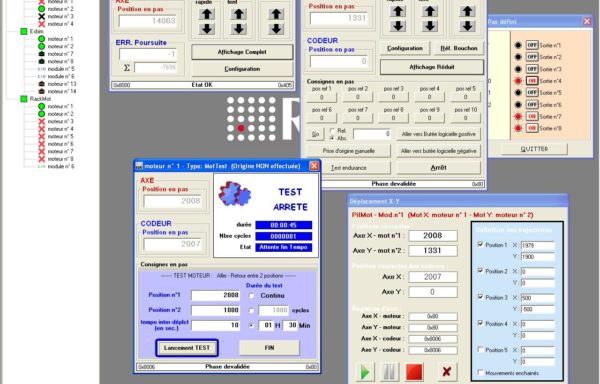Stop the X-Y movement with the red square
The image size is (600, 384).
(414, 372)
